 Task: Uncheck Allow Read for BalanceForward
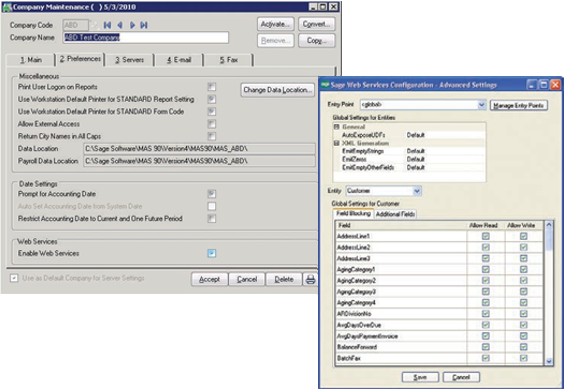(485, 347)
